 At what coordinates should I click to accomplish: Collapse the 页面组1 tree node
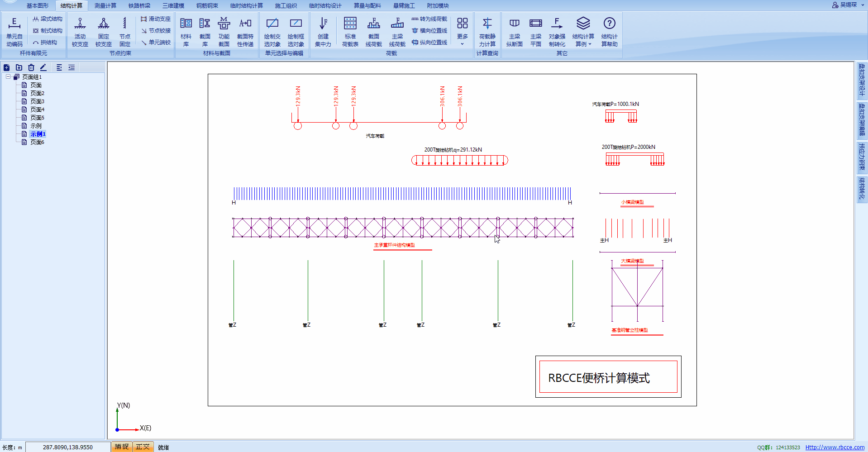click(8, 77)
